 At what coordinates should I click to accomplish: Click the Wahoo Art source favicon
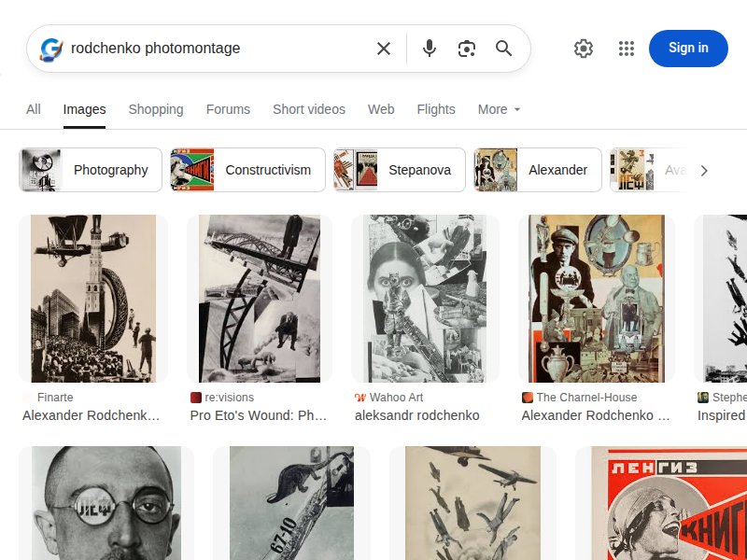(x=363, y=397)
